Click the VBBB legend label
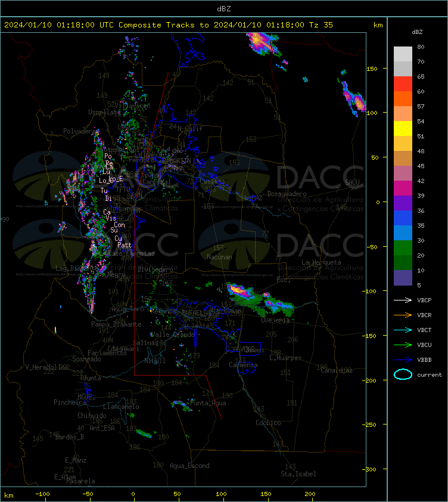Viewport: 448px width, 502px height. click(x=424, y=360)
